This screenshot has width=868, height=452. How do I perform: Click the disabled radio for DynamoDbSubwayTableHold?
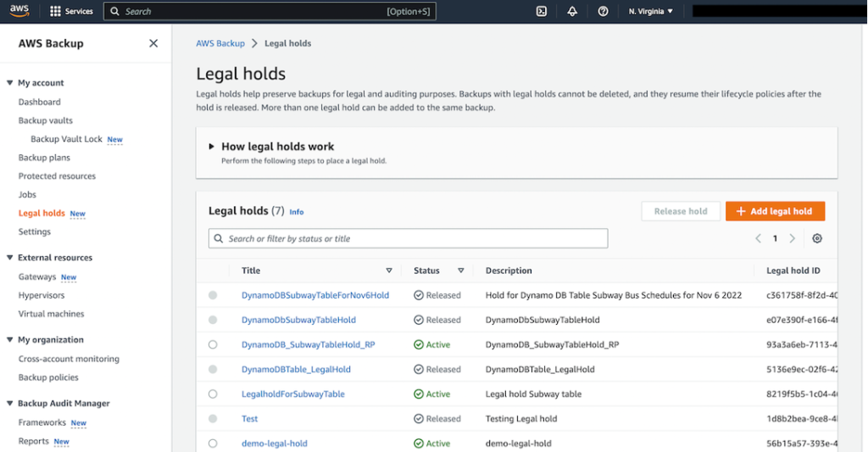click(213, 320)
